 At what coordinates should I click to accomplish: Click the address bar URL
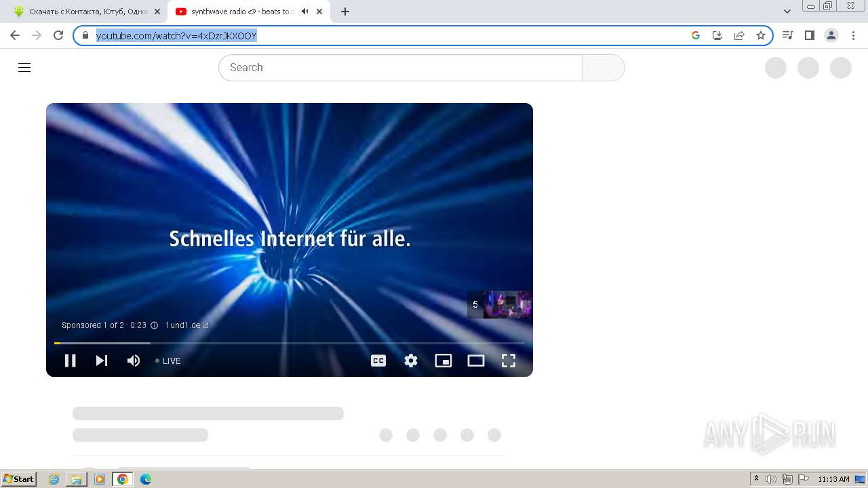click(176, 36)
